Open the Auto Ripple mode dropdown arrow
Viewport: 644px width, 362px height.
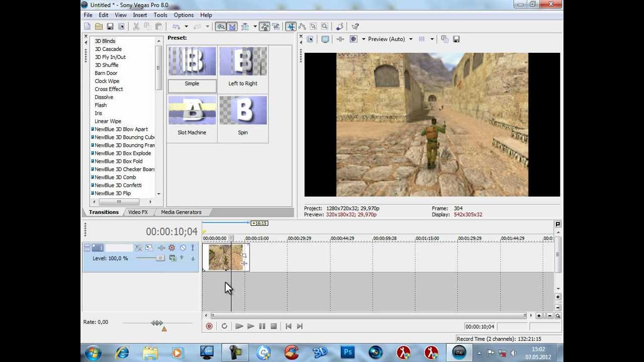pyautogui.click(x=255, y=27)
